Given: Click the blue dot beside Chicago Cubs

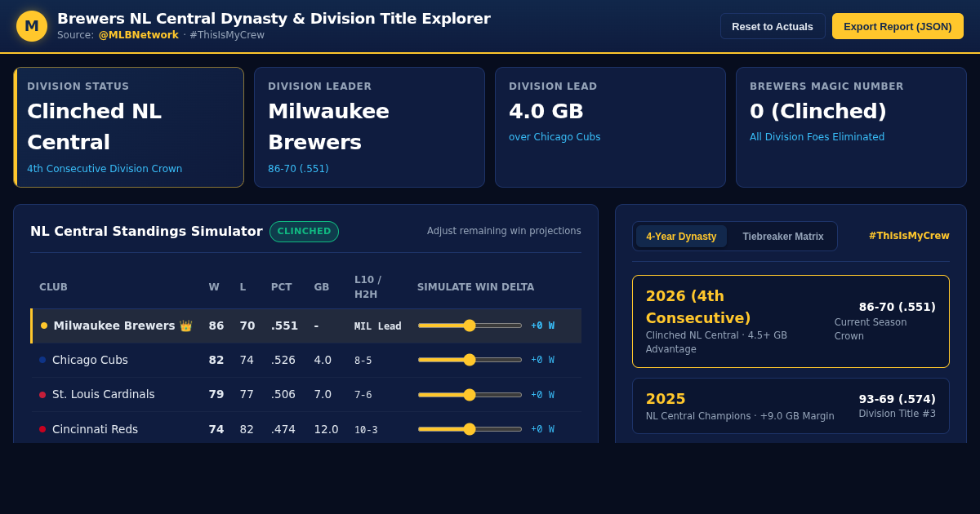Looking at the screenshot, I should pos(42,360).
